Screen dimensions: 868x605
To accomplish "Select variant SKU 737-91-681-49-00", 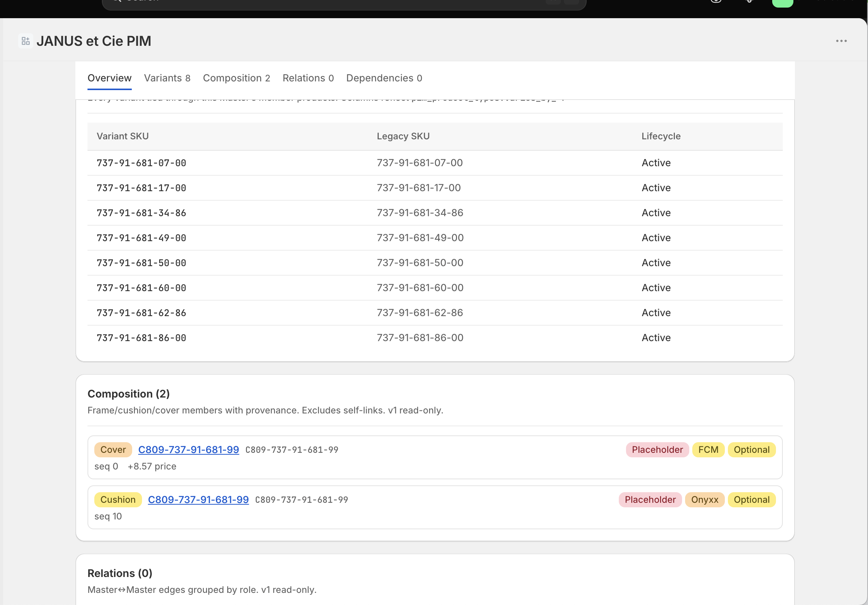I will pos(141,238).
